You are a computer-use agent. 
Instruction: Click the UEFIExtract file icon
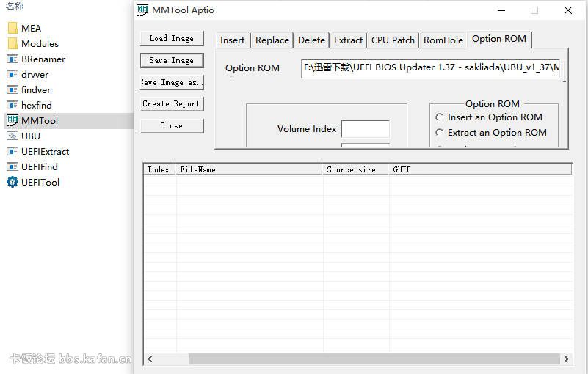(12, 151)
